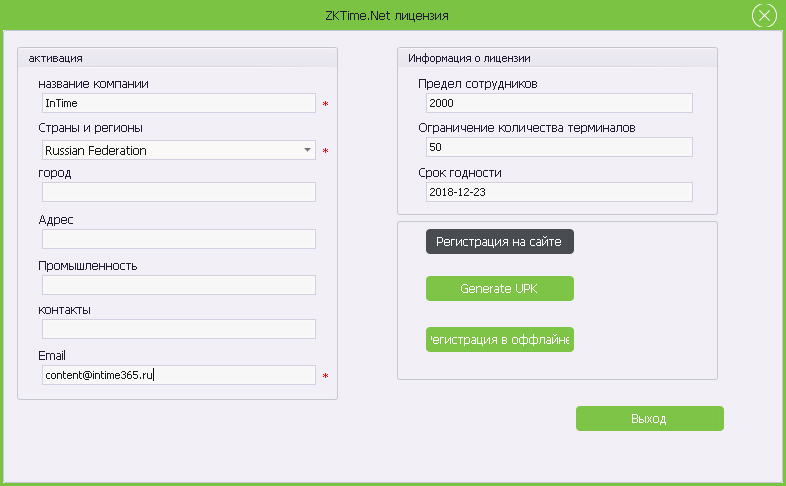Screen dimensions: 786x486
Task: Click the Ограничение количества терминалов label
Action: click(x=527, y=128)
